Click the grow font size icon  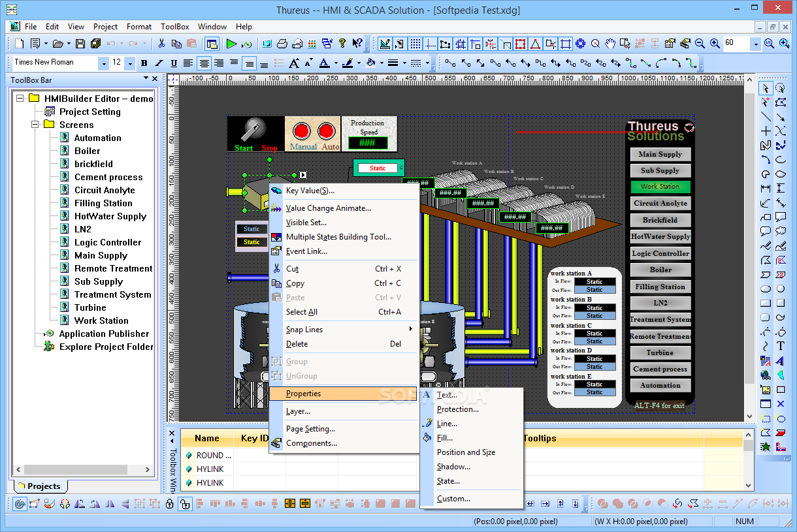[x=293, y=63]
